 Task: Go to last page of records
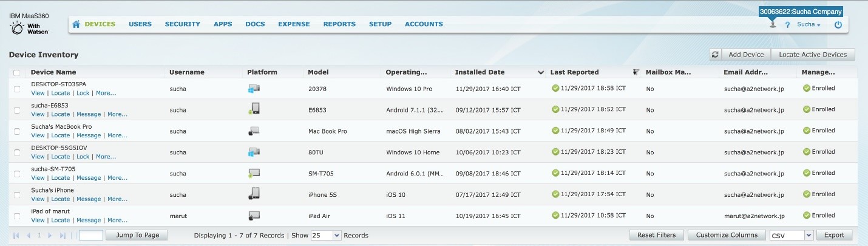point(63,235)
